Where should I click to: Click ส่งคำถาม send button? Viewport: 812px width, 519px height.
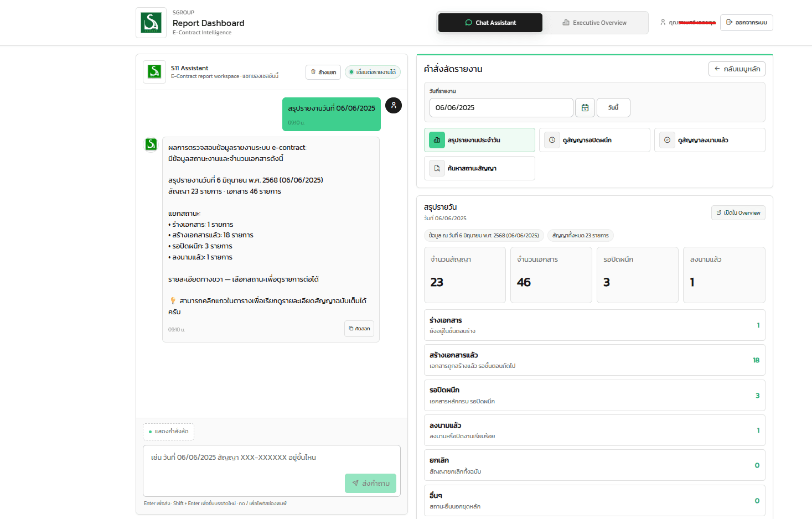coord(370,483)
